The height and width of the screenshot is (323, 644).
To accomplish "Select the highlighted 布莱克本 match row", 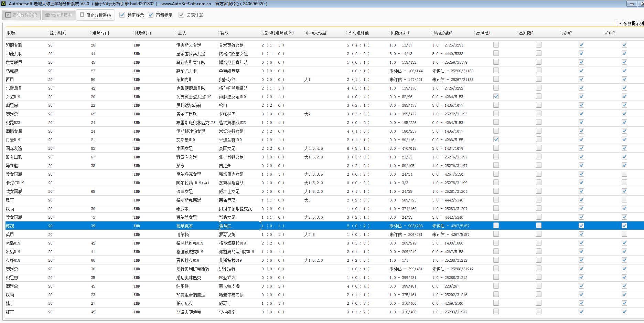I will point(184,226).
